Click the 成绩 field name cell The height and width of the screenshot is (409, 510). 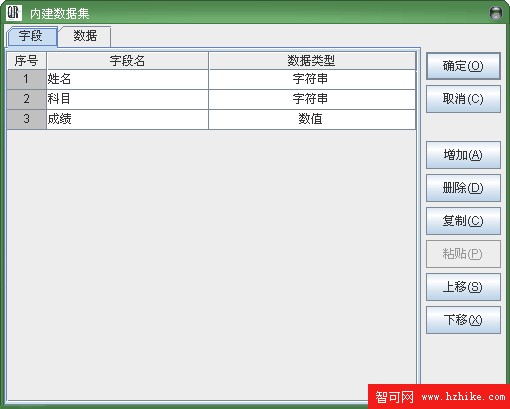coord(127,119)
